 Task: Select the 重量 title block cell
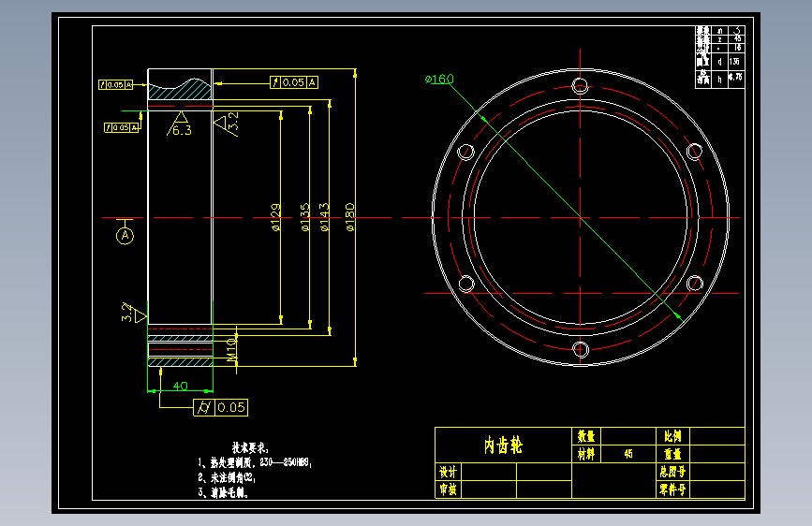point(672,454)
